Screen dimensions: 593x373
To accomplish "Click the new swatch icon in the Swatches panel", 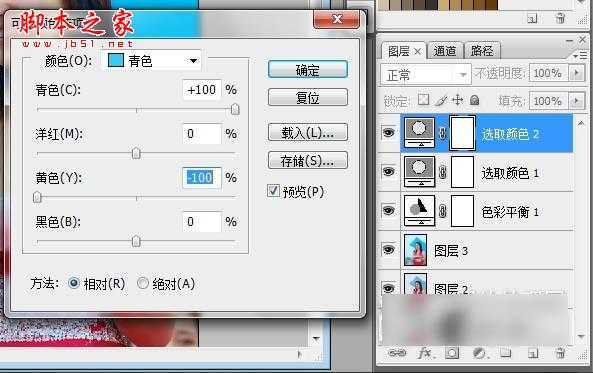I will coord(532,18).
